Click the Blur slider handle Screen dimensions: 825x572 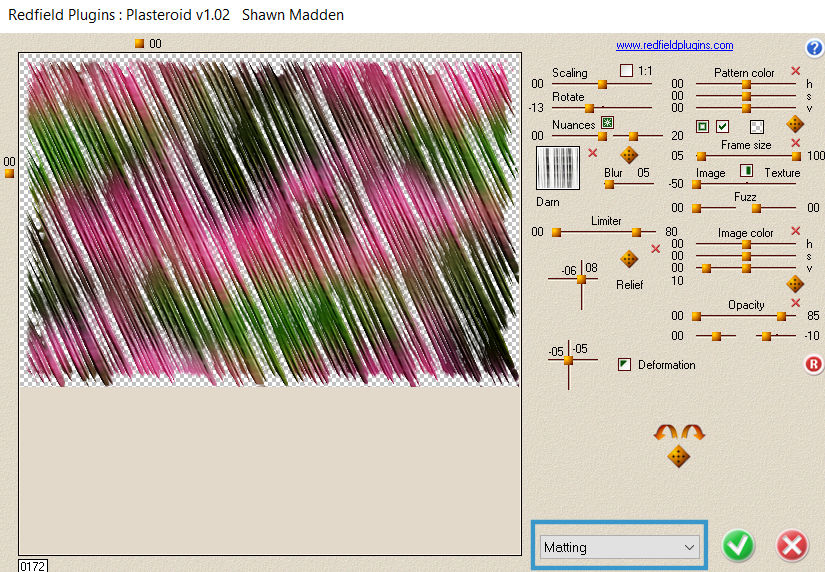pos(609,184)
